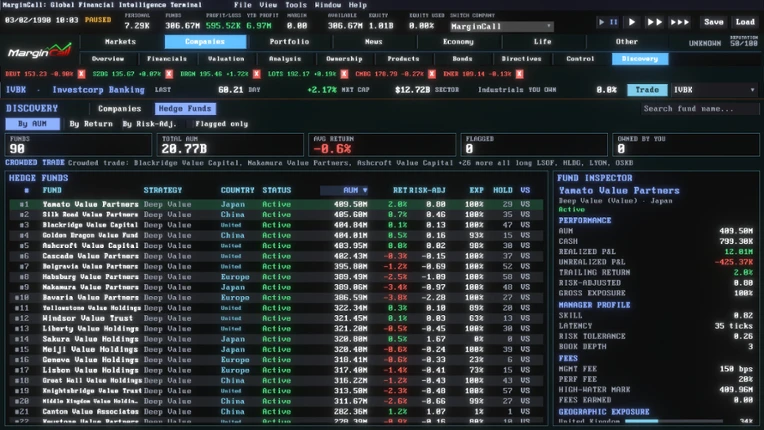Select Golden Dragon Value Fund row
764x430 pixels.
276,235
